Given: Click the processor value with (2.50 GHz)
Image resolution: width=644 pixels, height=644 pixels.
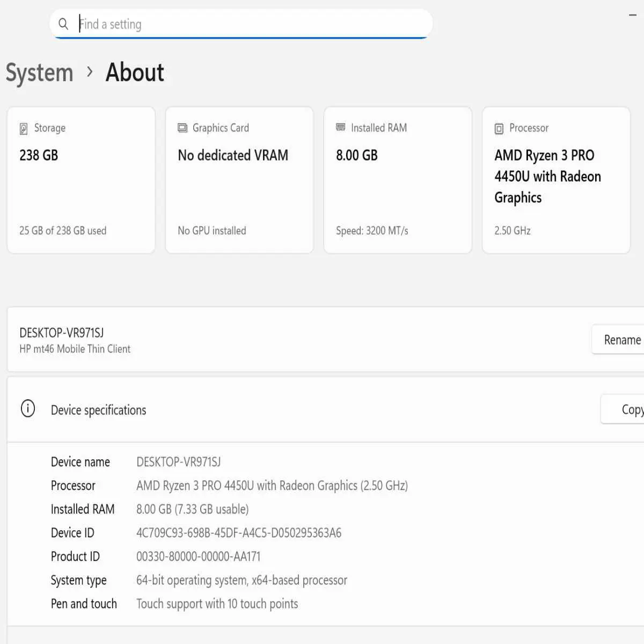Looking at the screenshot, I should click(272, 486).
